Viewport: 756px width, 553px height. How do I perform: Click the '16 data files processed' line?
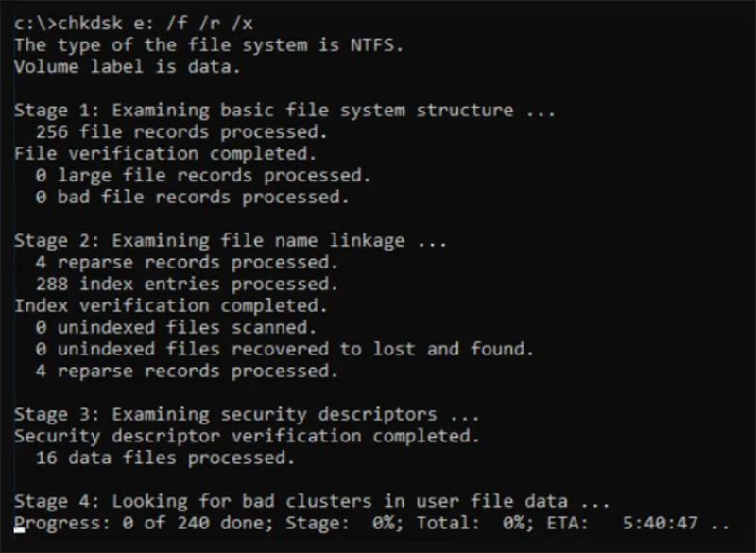[165, 458]
